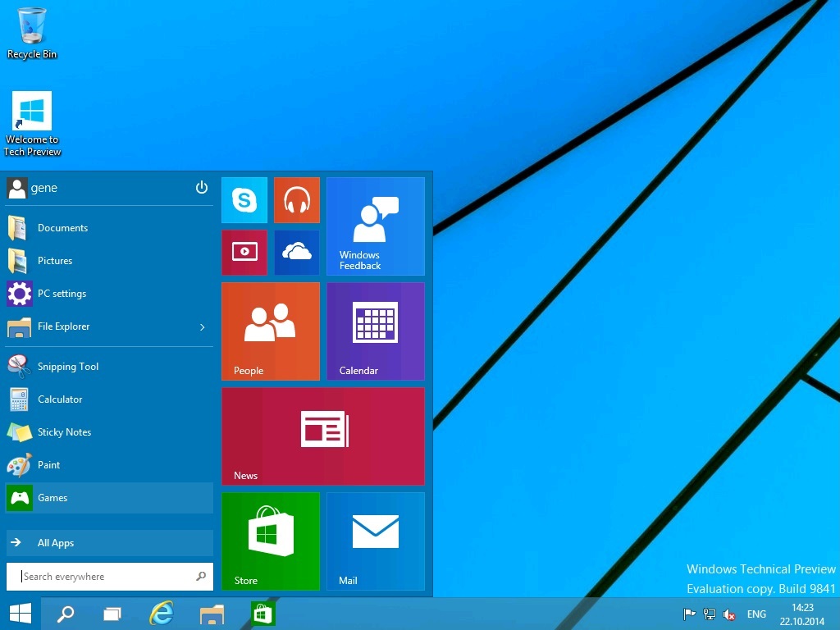The width and height of the screenshot is (840, 630).
Task: Click the Start button on taskbar
Action: (x=21, y=614)
